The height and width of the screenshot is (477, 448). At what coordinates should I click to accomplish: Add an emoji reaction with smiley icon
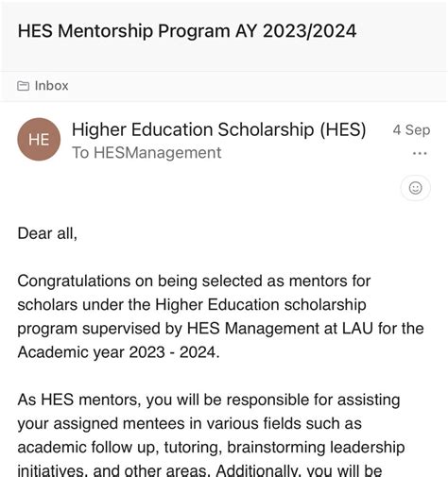[x=415, y=188]
